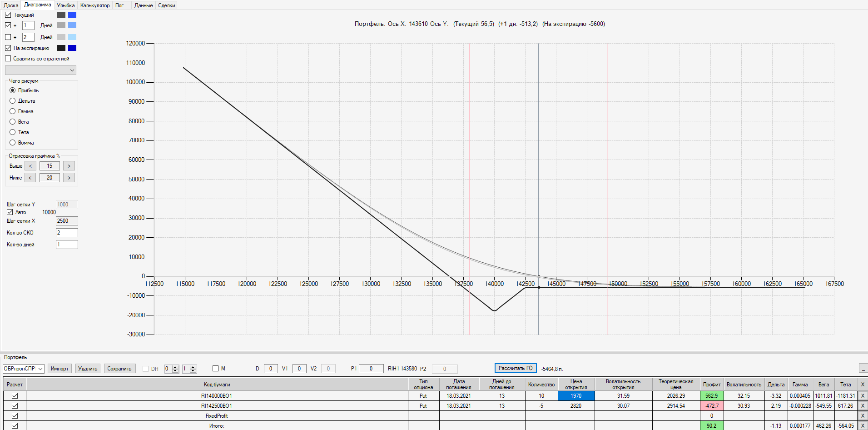Click the X button on FixedProfit row
This screenshot has height=430, width=868.
[x=863, y=416]
